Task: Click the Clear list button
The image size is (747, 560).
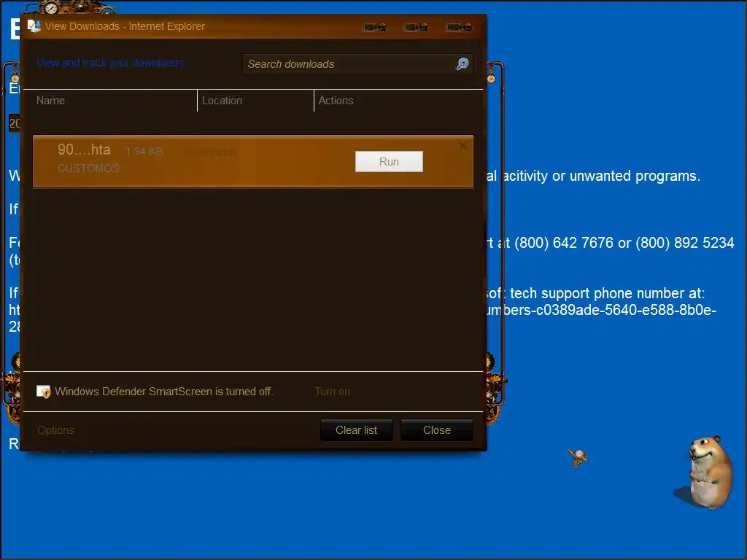Action: (356, 430)
